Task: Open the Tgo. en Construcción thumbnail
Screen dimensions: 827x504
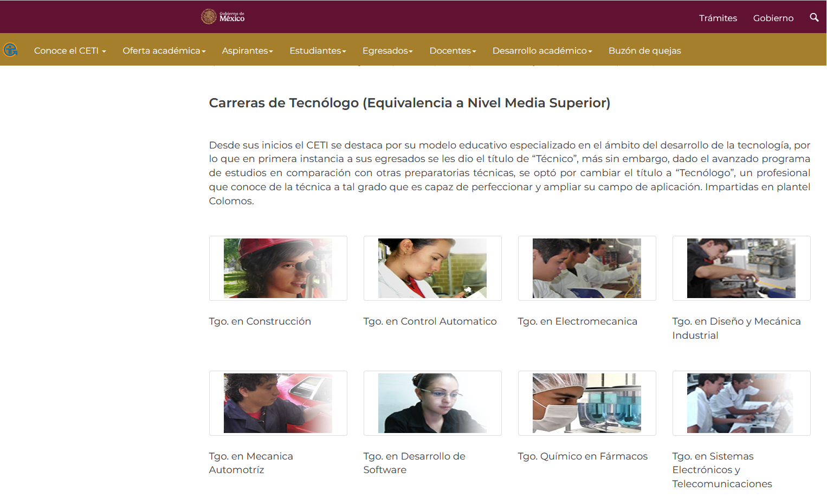Action: tap(278, 268)
